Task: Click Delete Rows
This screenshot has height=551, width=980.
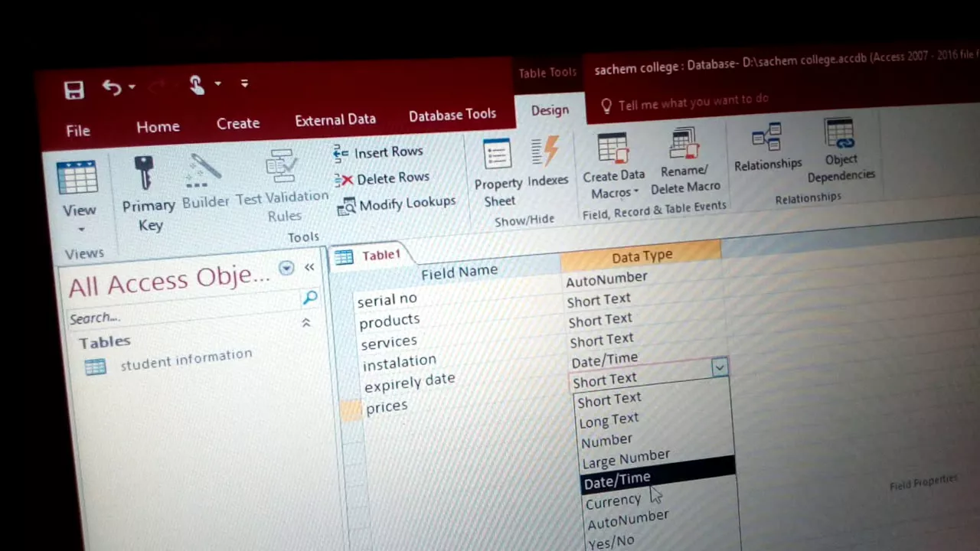Action: (x=382, y=178)
